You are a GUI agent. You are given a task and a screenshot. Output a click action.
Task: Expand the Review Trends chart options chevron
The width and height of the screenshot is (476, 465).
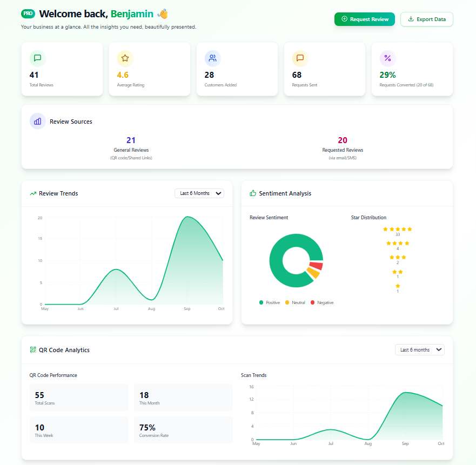pos(218,193)
